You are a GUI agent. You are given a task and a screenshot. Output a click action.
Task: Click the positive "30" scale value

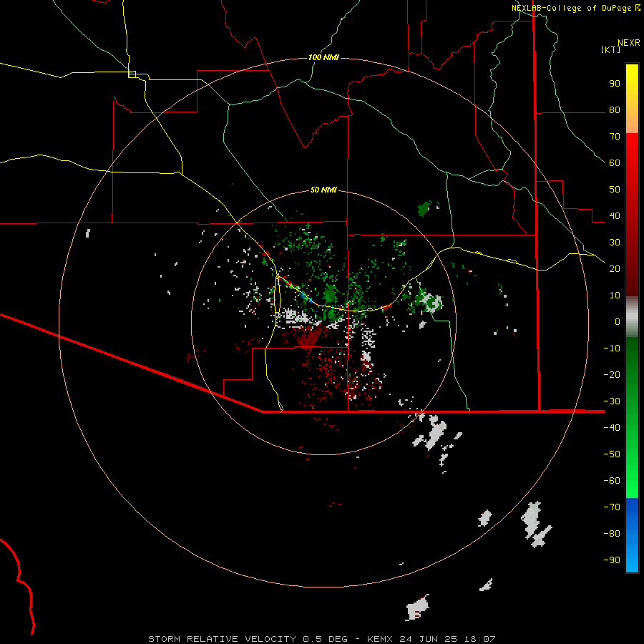pos(615,243)
